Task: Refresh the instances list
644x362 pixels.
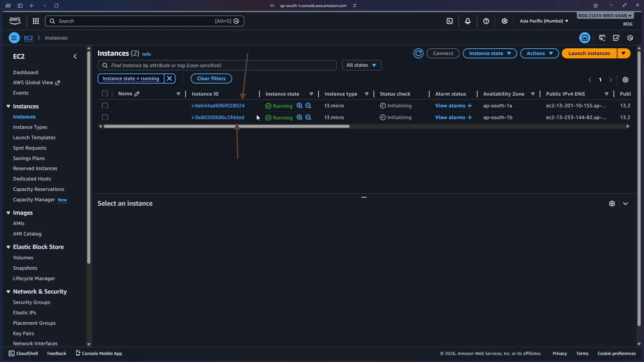Action: coord(418,53)
